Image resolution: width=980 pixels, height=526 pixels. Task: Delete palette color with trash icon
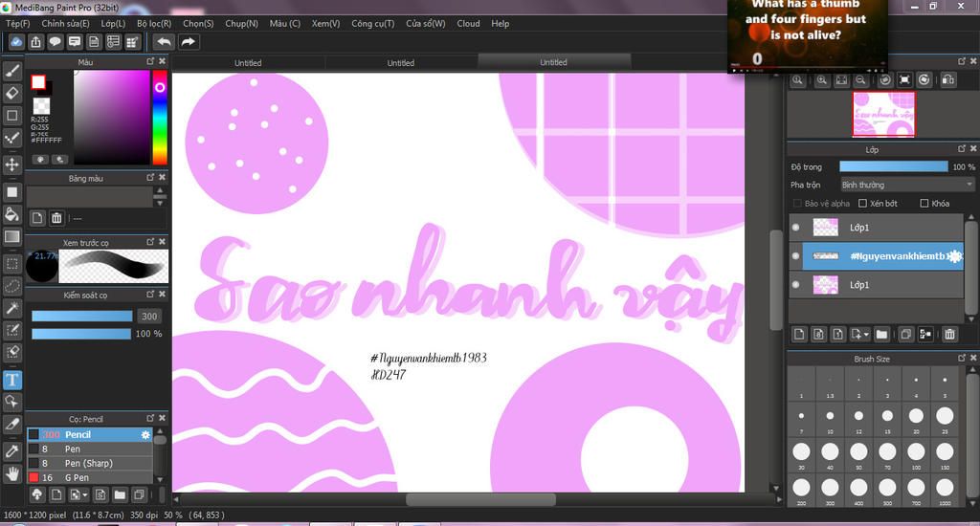pyautogui.click(x=56, y=218)
